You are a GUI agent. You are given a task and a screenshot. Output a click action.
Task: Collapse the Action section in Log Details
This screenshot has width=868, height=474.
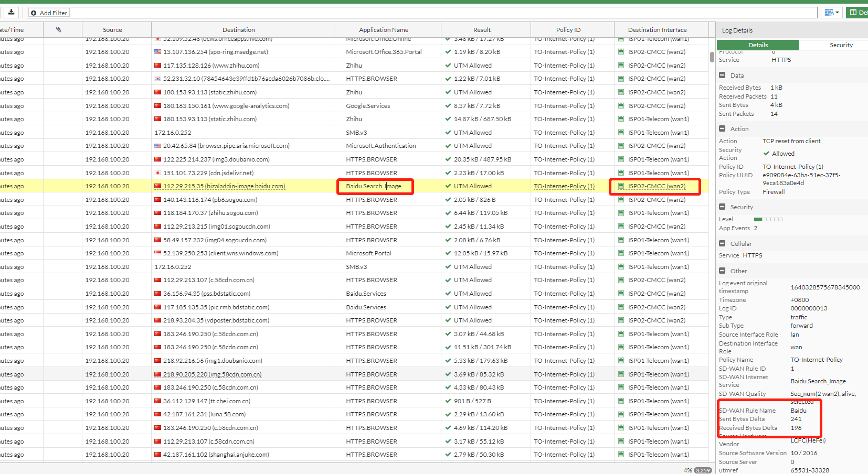click(x=723, y=128)
